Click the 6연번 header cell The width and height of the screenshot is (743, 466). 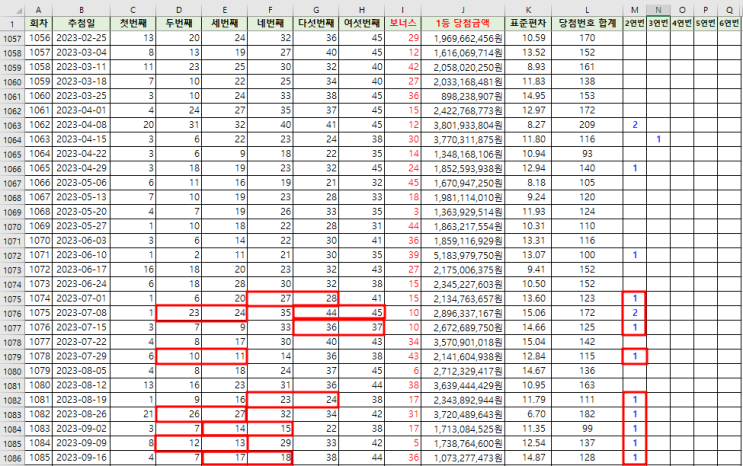point(730,23)
